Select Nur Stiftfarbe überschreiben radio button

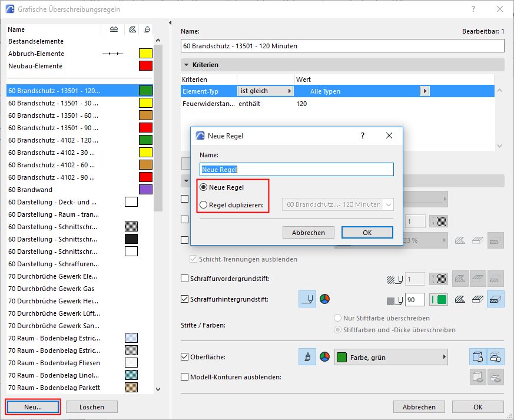click(x=337, y=318)
